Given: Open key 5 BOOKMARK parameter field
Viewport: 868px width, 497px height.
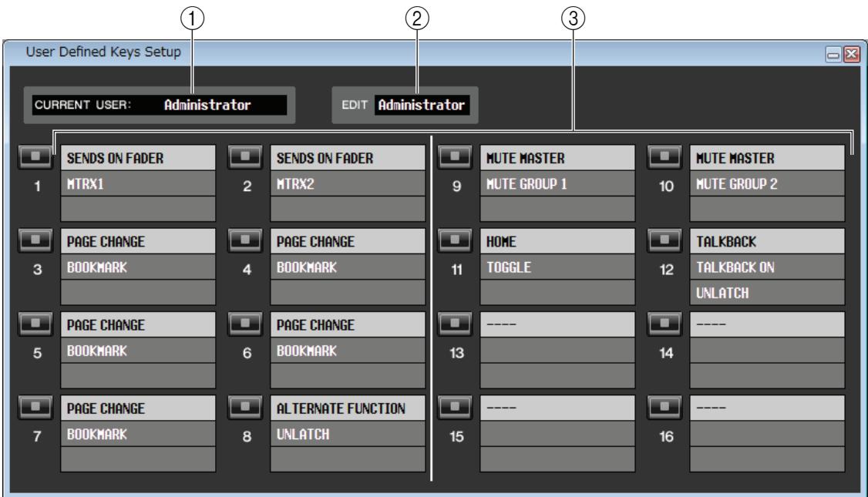Looking at the screenshot, I should point(138,351).
